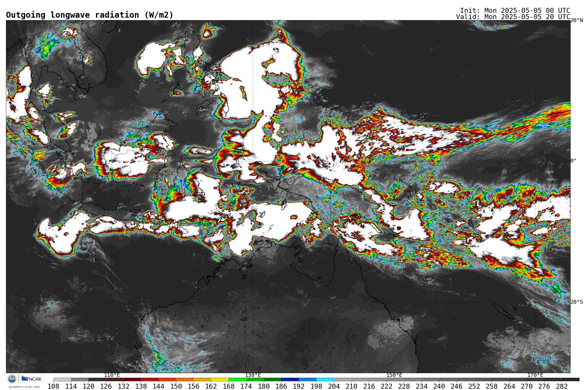Click the colorbar value 240
This screenshot has width=588, height=390.
click(439, 386)
